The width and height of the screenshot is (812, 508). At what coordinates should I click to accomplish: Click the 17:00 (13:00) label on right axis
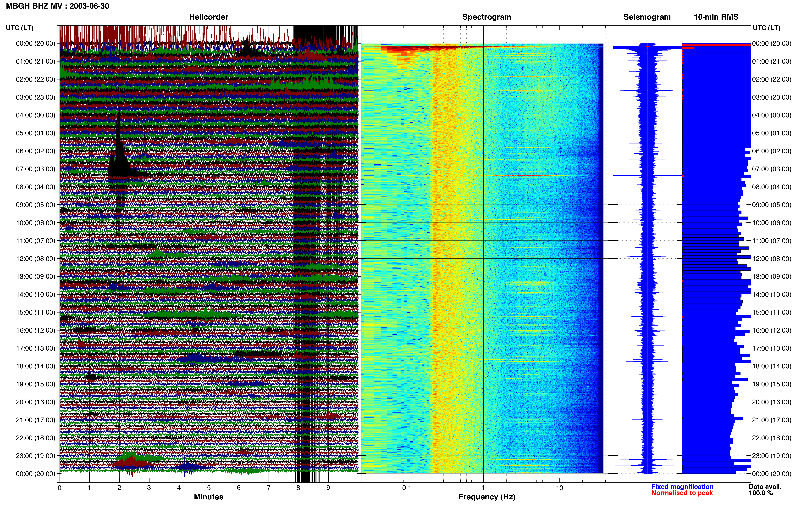coord(772,348)
